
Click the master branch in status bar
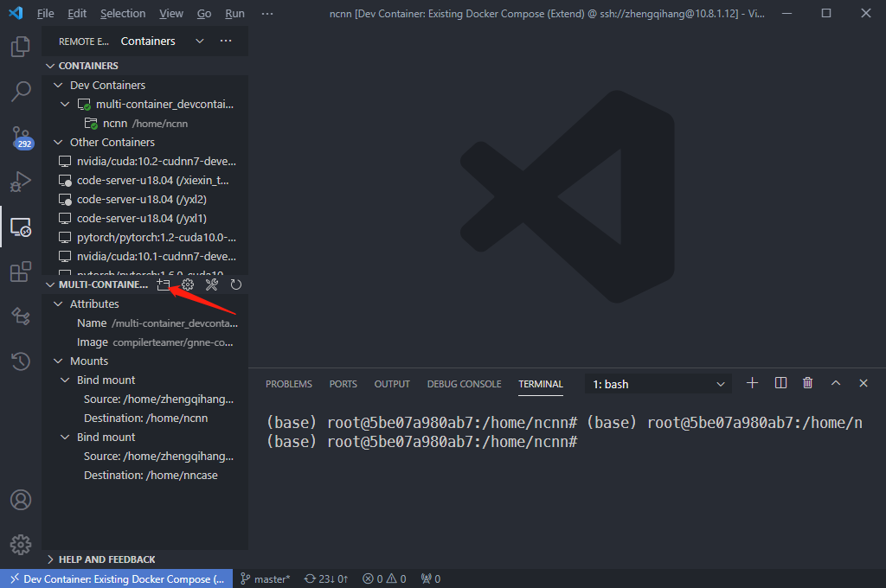[266, 579]
